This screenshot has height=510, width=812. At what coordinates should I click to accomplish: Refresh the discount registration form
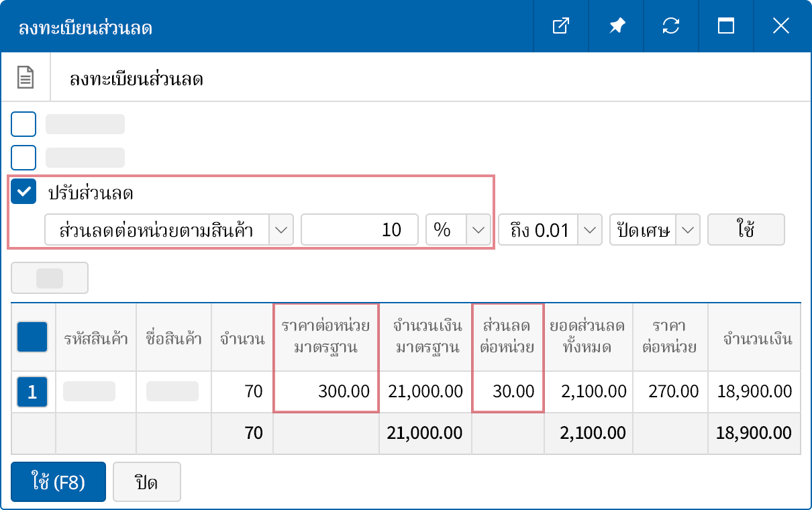coord(671,26)
